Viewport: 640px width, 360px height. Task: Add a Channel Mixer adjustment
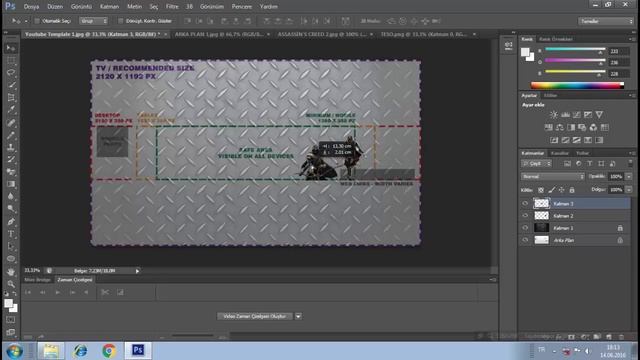tap(593, 127)
